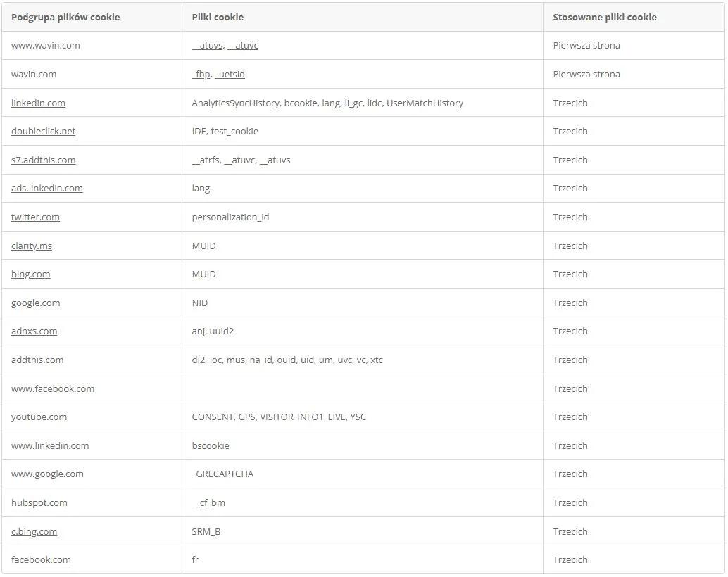Follow the youtube.com link
This screenshot has width=728, height=577.
pyautogui.click(x=39, y=417)
